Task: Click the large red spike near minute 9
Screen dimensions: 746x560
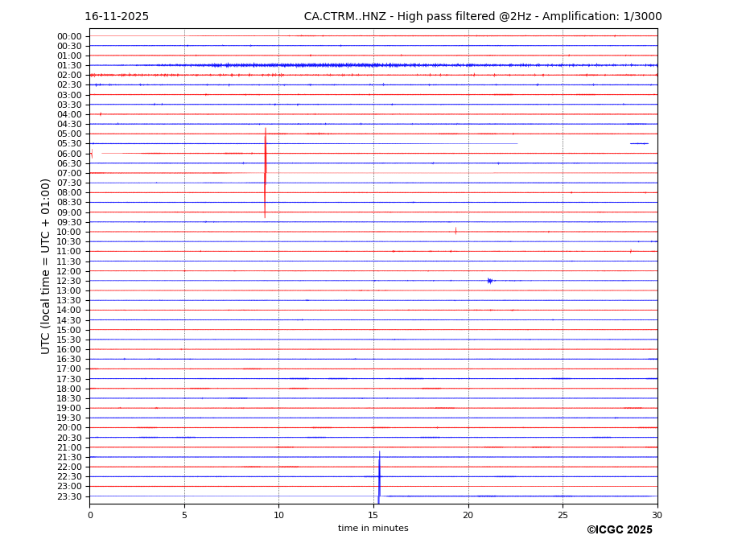Action: pyautogui.click(x=265, y=172)
